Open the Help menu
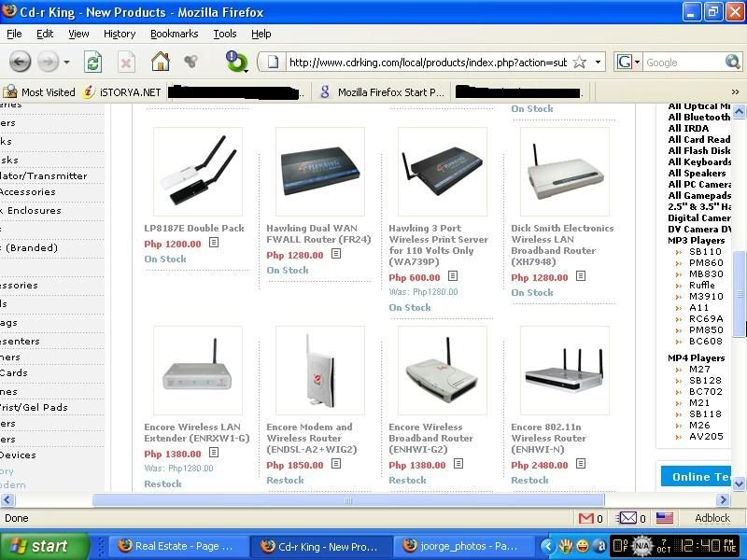Viewport: 747px width, 560px height. (261, 34)
